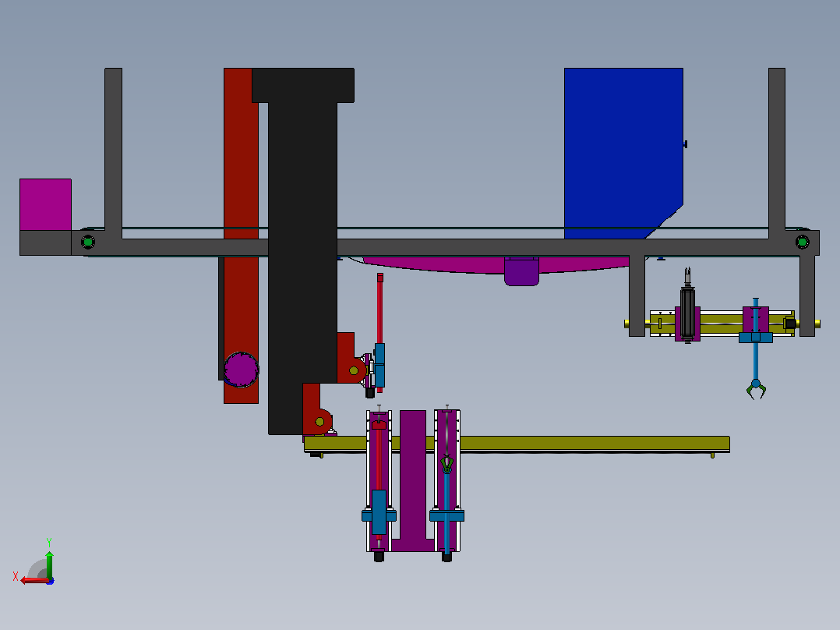Click the green Y axis arrow of the triad
The image size is (840, 630).
49,564
